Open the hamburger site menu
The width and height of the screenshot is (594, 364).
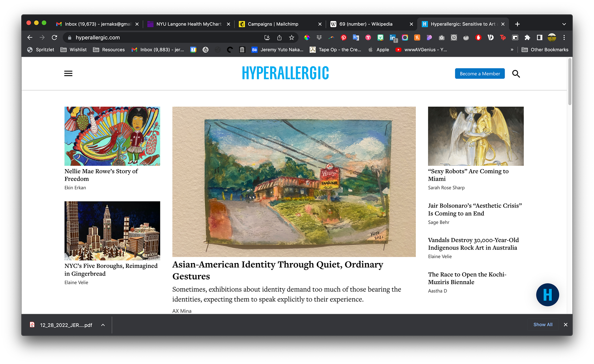click(68, 74)
